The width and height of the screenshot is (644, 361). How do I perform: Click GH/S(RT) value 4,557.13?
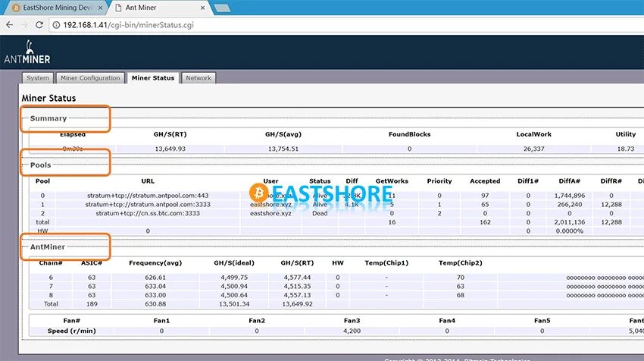[x=297, y=295]
